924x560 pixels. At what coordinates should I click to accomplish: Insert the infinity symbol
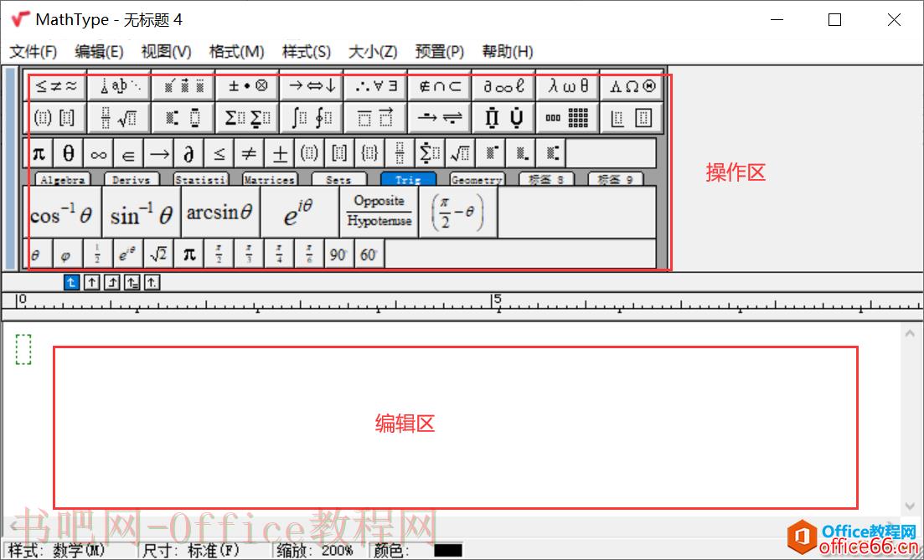(99, 154)
